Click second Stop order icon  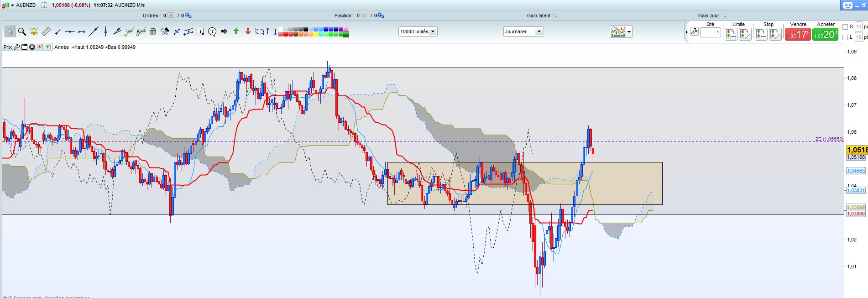[x=775, y=34]
